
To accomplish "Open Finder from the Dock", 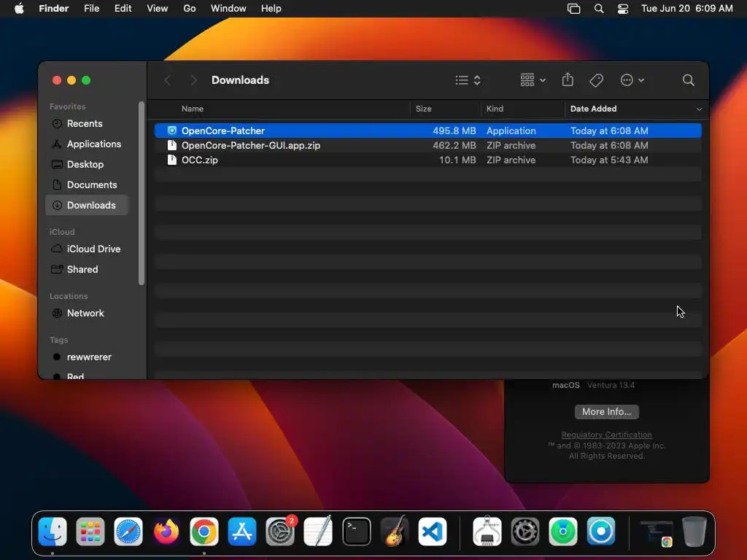I will tap(53, 532).
